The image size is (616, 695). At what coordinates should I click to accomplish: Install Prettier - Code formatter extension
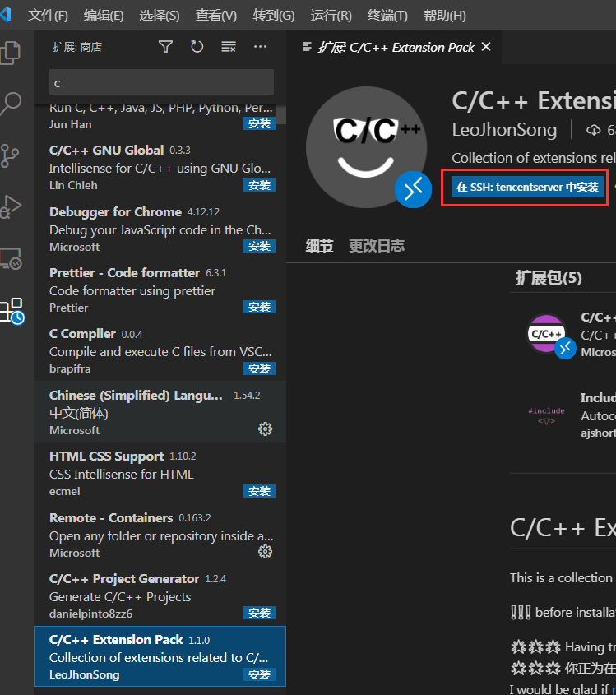coord(259,307)
